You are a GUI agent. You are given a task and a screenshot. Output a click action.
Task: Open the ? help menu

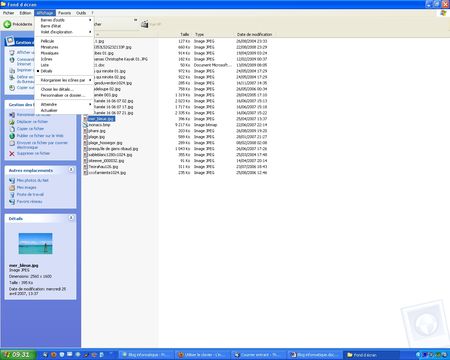tap(92, 13)
